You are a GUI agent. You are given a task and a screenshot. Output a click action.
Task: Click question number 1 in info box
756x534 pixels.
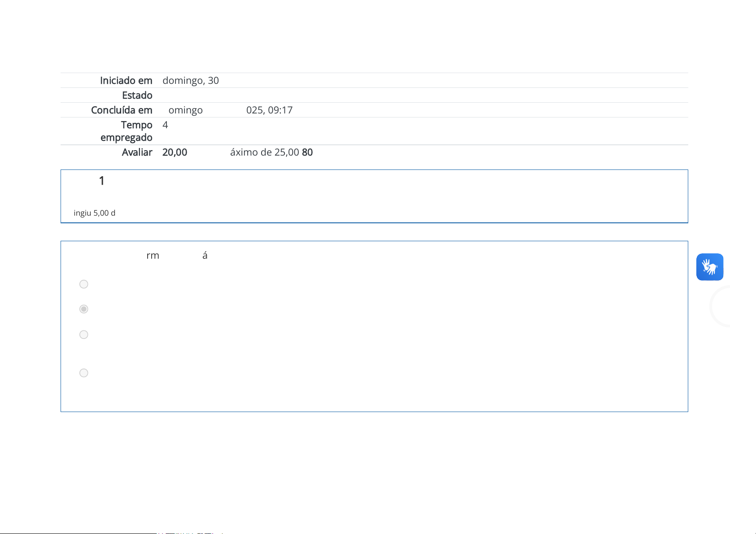[102, 181]
